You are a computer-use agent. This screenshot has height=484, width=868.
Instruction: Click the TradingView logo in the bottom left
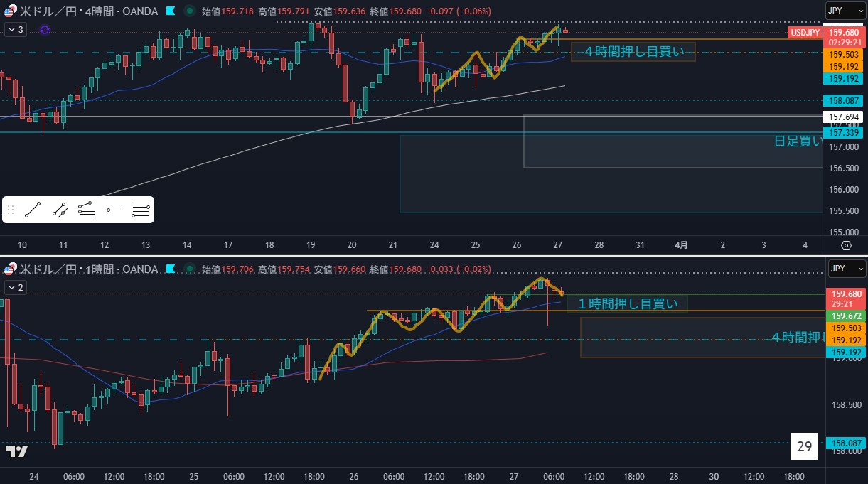(16, 452)
